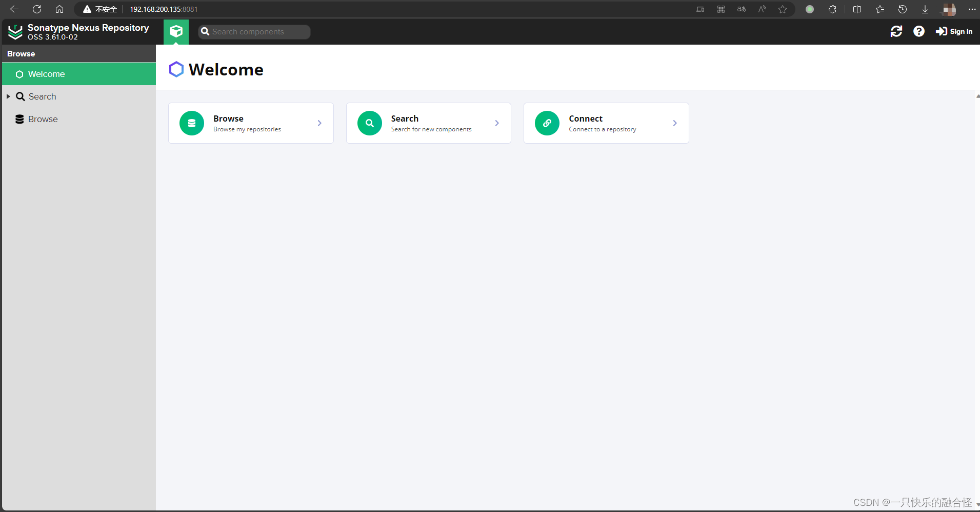Click the address bar URL 192.168.200.135:8081
This screenshot has height=512, width=980.
164,9
